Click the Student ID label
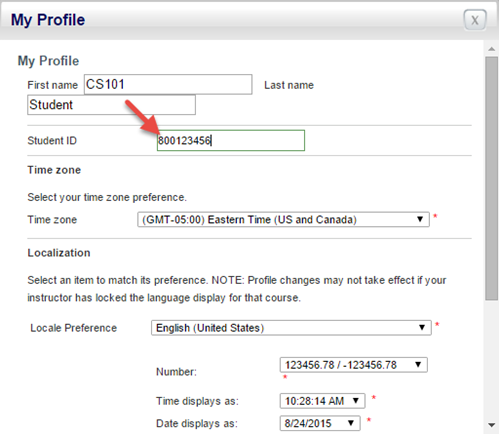 point(52,140)
